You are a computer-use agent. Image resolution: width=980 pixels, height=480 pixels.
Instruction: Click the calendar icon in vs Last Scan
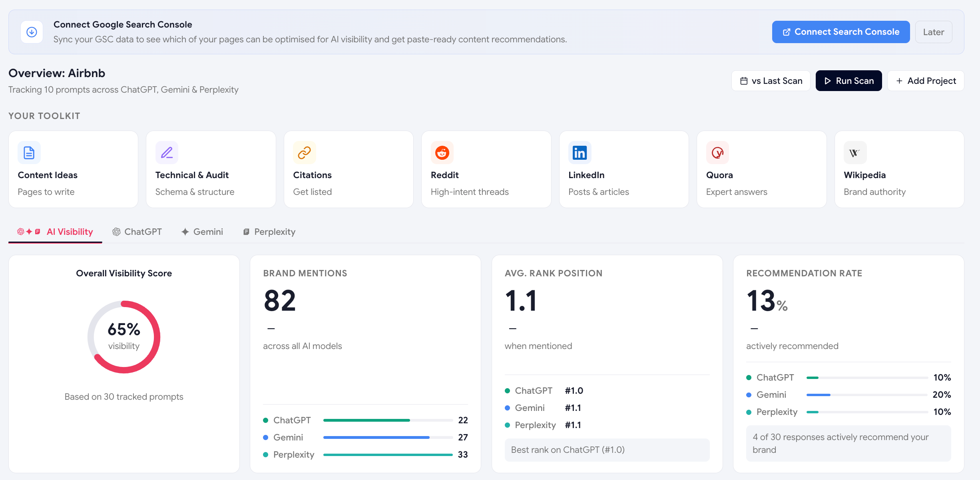744,81
